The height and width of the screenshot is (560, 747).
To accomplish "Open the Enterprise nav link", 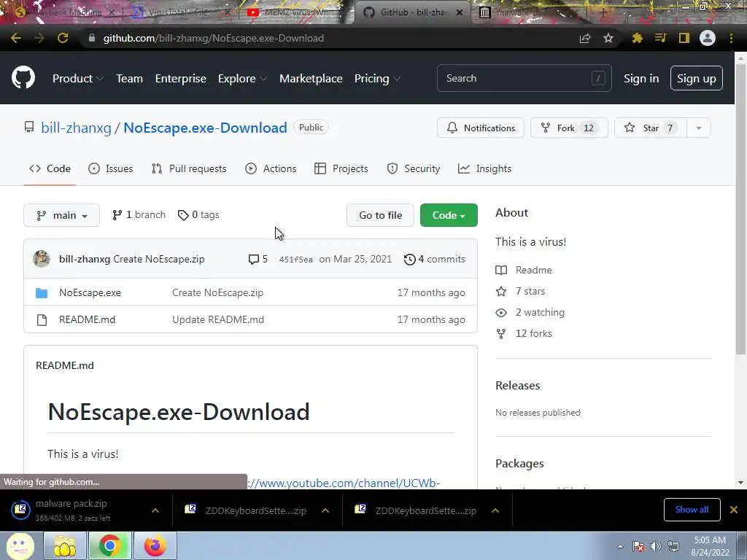I will coord(181,79).
